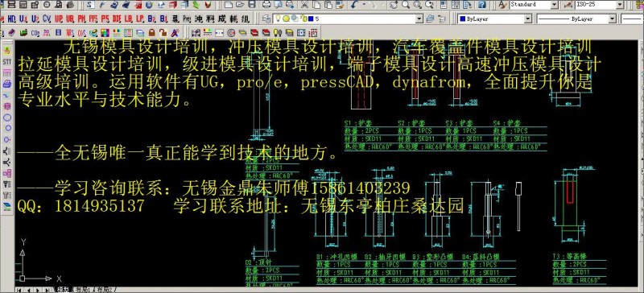Click the CV PressCAD icon
The image size is (644, 293).
pyautogui.click(x=47, y=19)
